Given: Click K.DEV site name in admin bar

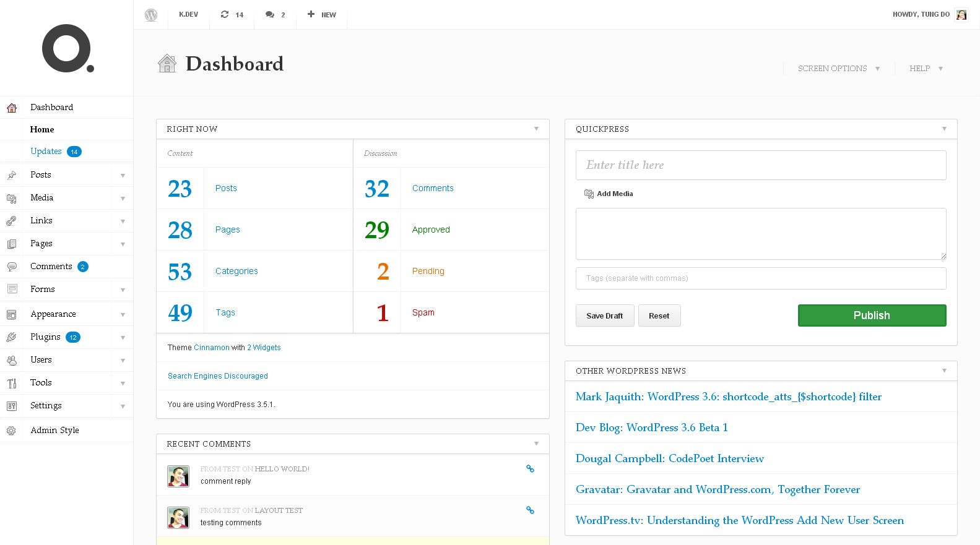Looking at the screenshot, I should coord(189,14).
